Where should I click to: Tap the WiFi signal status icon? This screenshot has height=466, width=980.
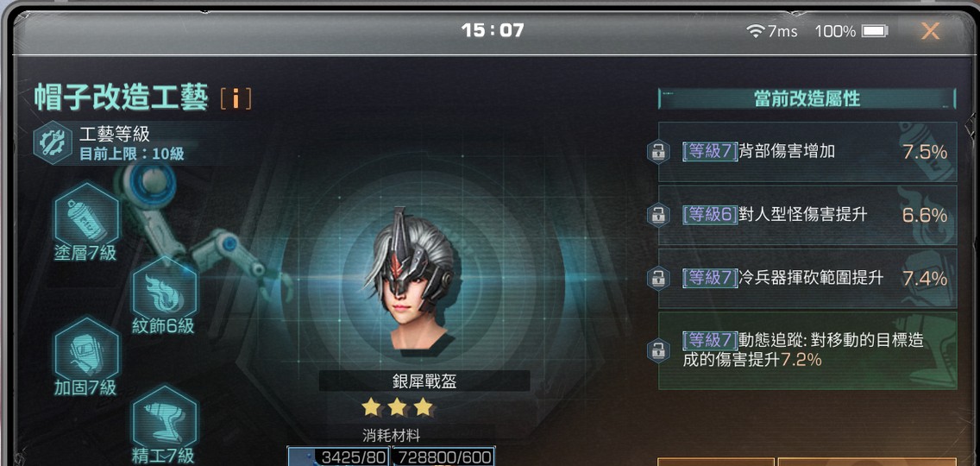coord(757,31)
